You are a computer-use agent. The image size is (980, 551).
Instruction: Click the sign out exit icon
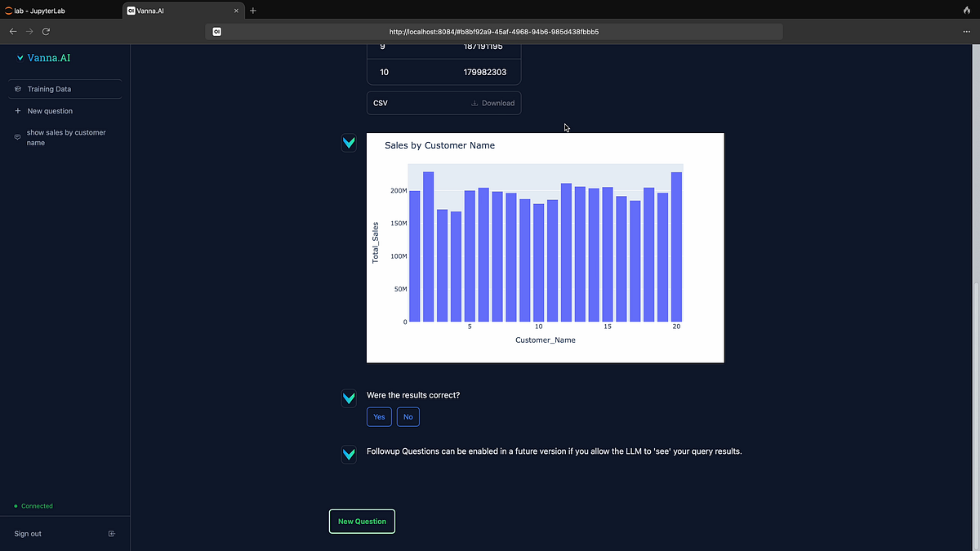pos(111,533)
